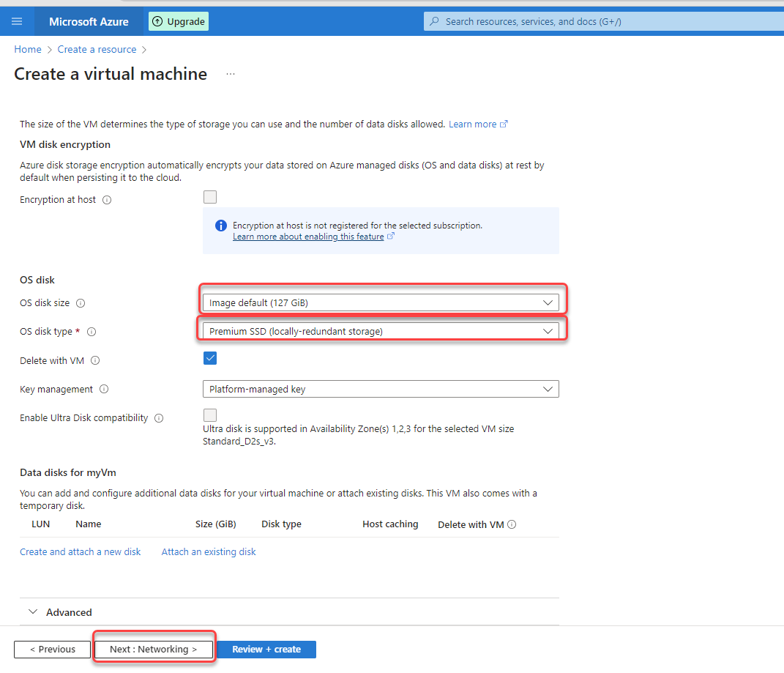The width and height of the screenshot is (784, 673).
Task: Click the external link icon on Learn more
Action: click(x=505, y=123)
